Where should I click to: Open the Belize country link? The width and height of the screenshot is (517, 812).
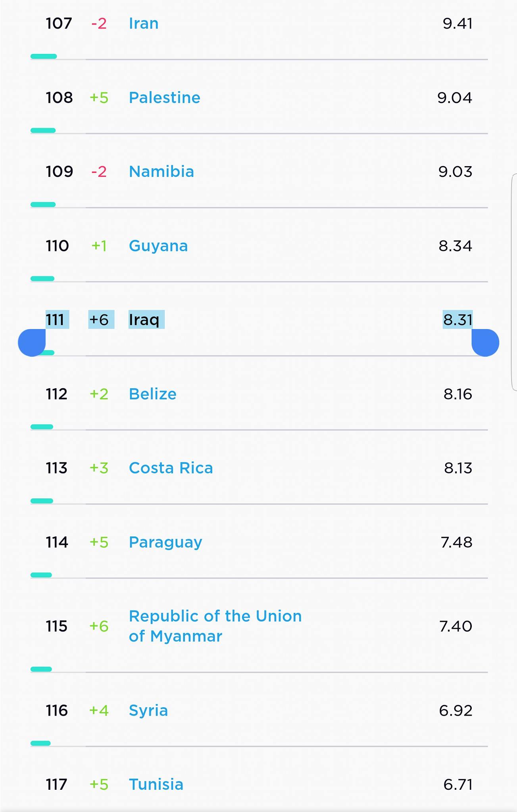click(153, 394)
